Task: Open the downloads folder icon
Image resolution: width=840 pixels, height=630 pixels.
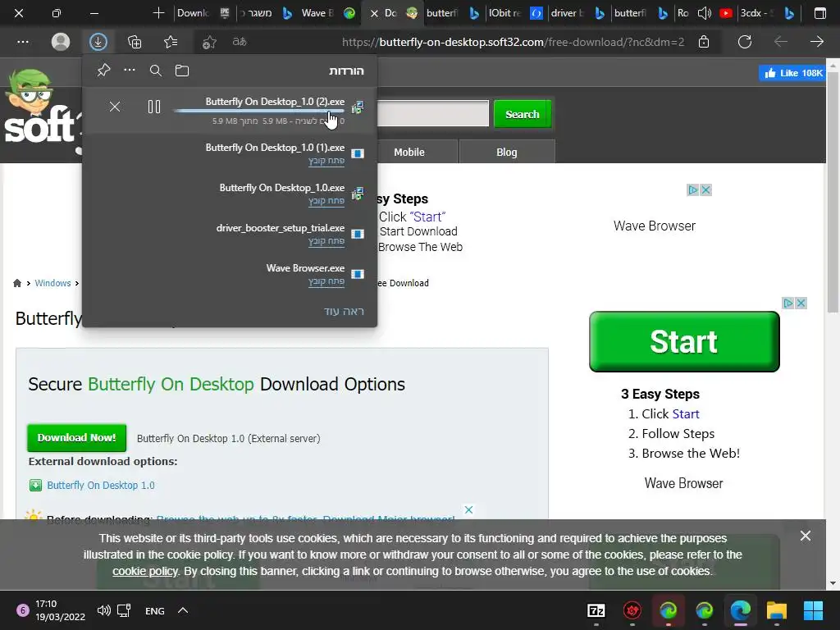Action: 182,71
